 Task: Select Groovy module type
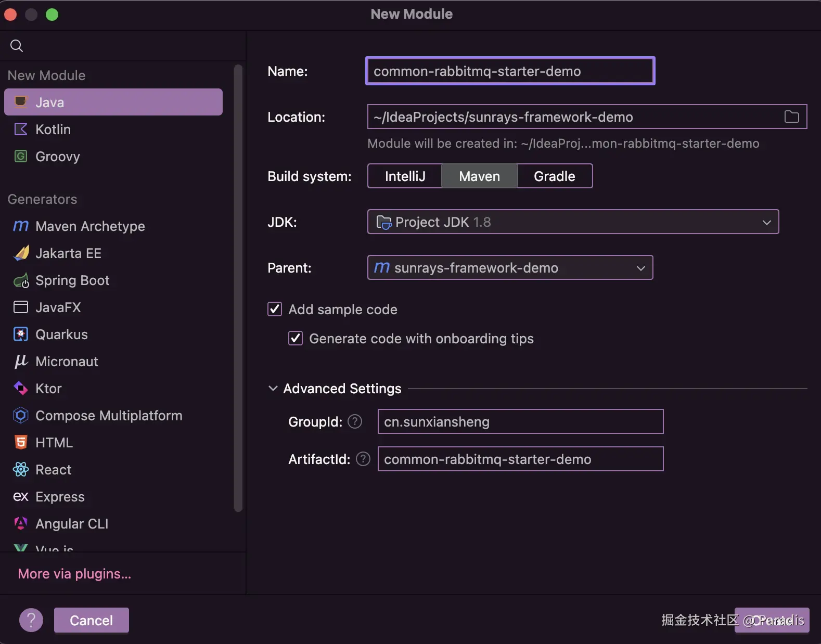[x=113, y=156]
